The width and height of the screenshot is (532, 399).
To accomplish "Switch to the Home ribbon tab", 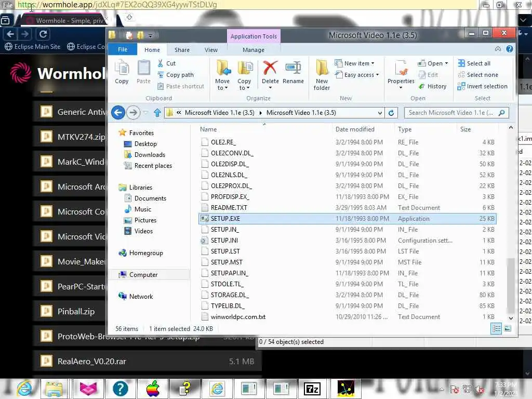I will coord(152,50).
